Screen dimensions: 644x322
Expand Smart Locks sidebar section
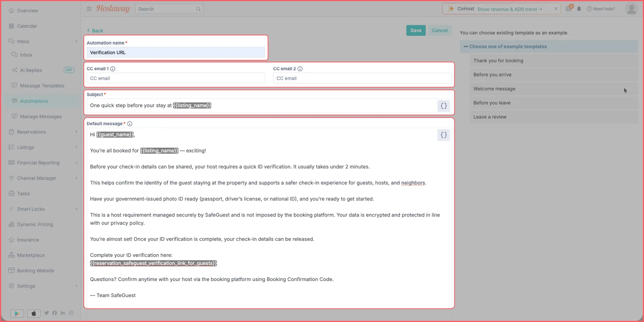point(76,209)
